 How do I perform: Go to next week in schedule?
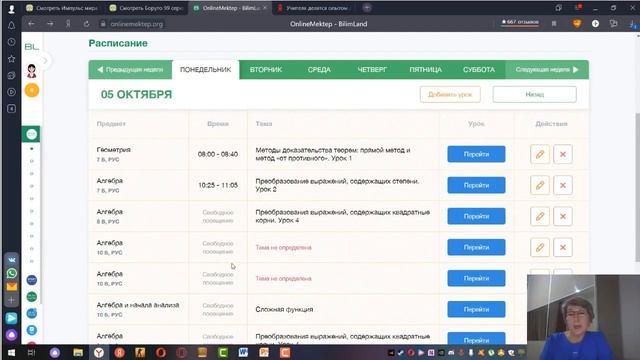tap(547, 70)
